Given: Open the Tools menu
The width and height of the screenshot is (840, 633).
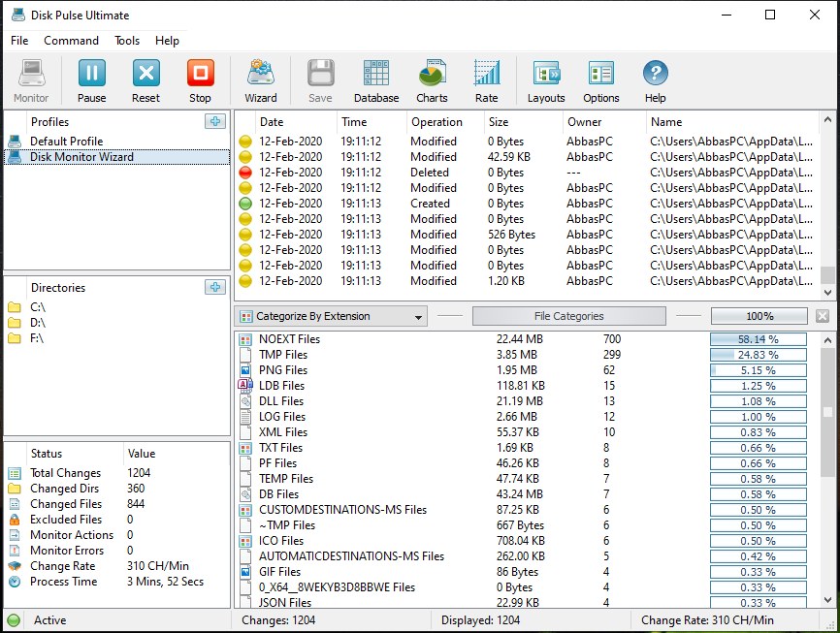Looking at the screenshot, I should (x=127, y=41).
